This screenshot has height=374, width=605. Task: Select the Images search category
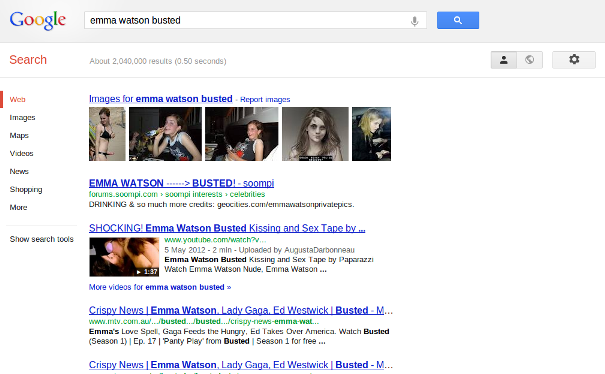point(22,117)
